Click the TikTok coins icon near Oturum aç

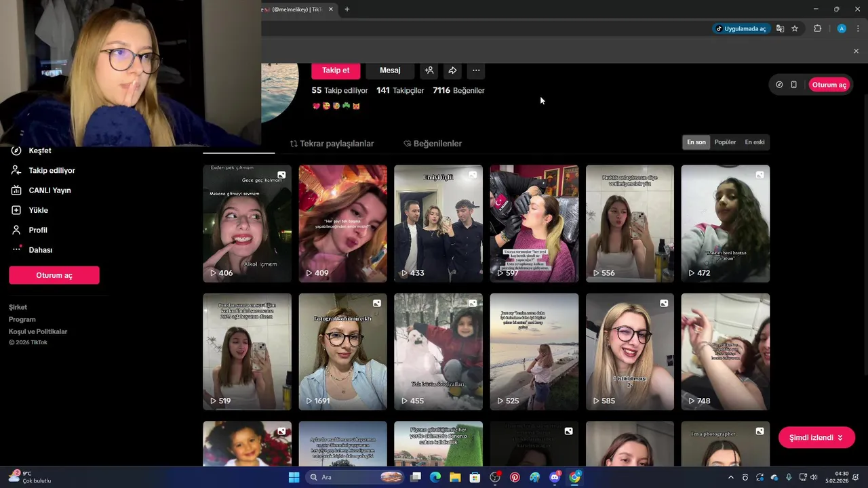point(779,85)
